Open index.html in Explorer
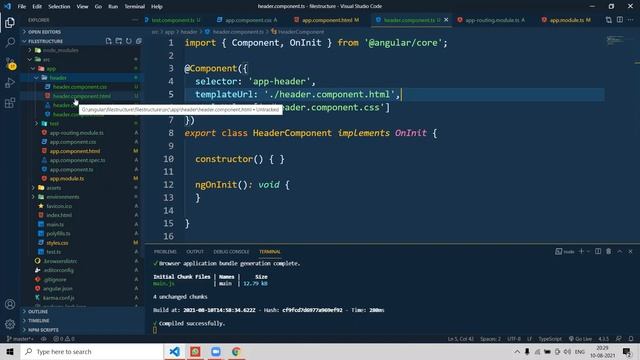Image resolution: width=640 pixels, height=360 pixels. [59, 215]
